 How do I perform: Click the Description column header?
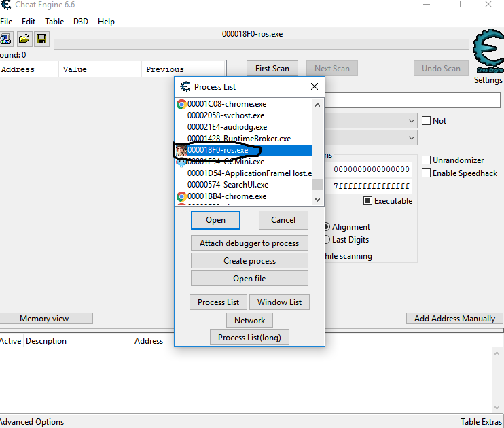77,341
